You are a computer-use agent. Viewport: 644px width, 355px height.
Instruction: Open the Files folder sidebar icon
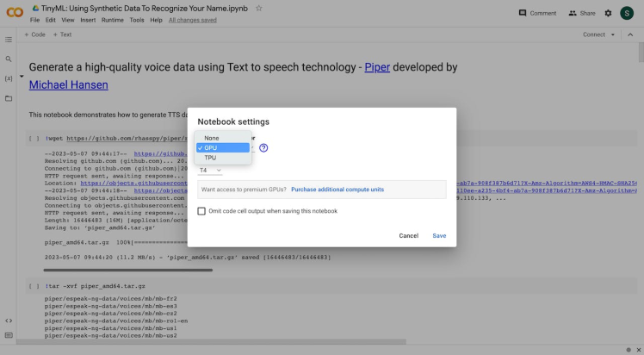tap(9, 98)
